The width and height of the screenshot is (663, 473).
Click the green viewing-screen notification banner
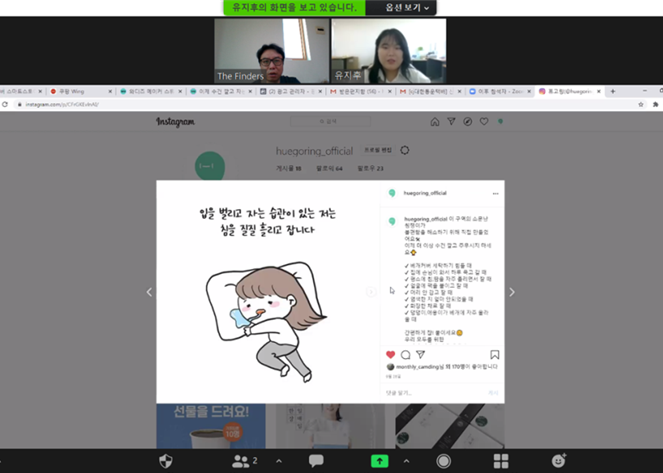tap(294, 8)
